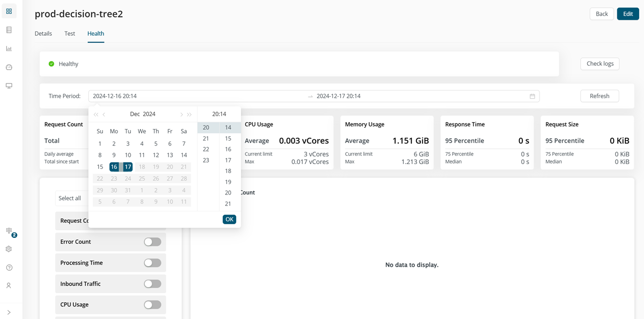Open the help question mark icon
The height and width of the screenshot is (319, 644).
pos(9,268)
